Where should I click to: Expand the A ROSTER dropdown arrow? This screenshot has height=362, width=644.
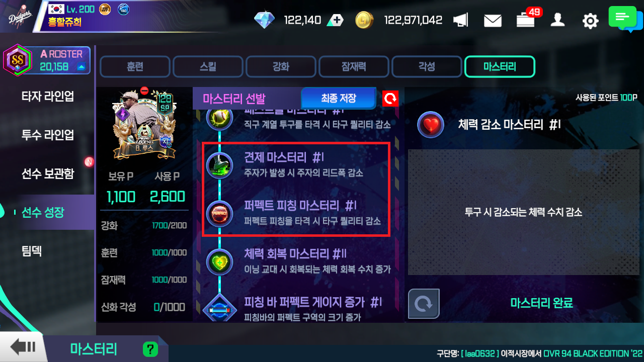(81, 67)
